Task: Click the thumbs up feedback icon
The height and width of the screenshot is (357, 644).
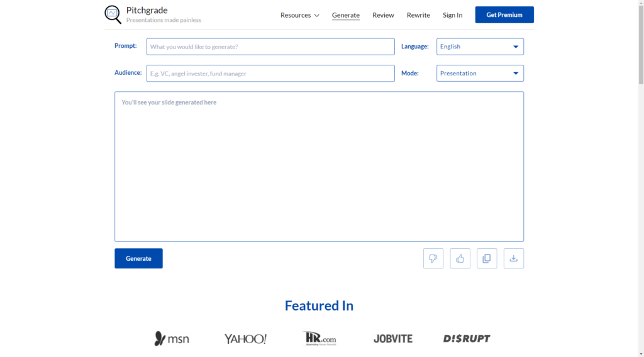Action: (460, 258)
